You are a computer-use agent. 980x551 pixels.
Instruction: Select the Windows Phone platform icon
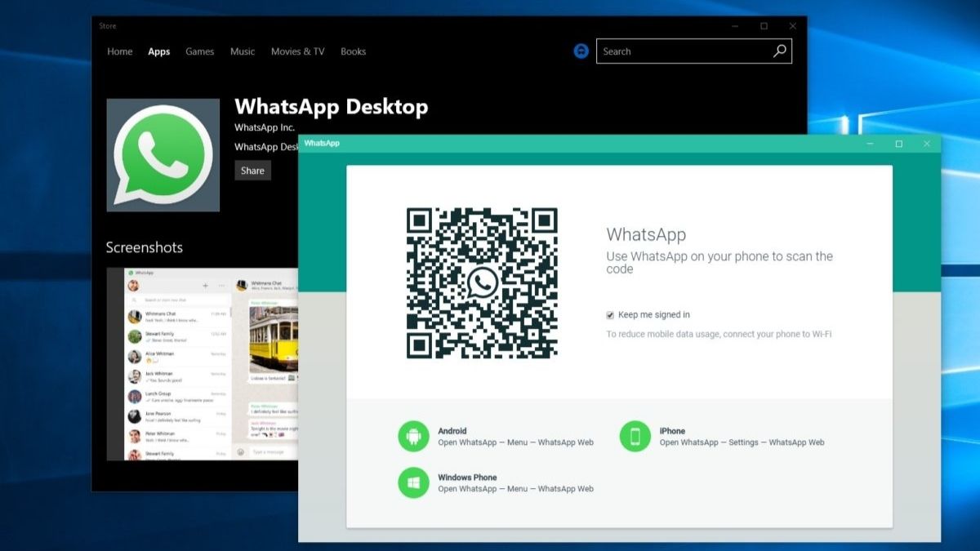coord(413,482)
